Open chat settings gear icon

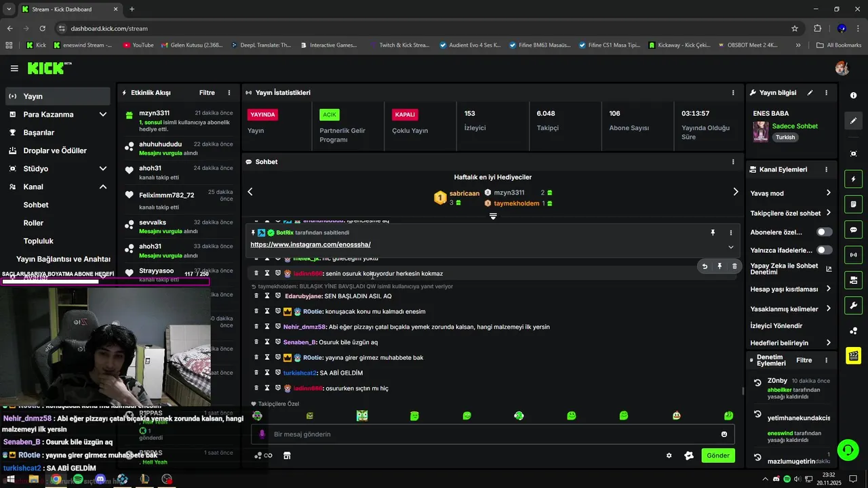click(669, 456)
